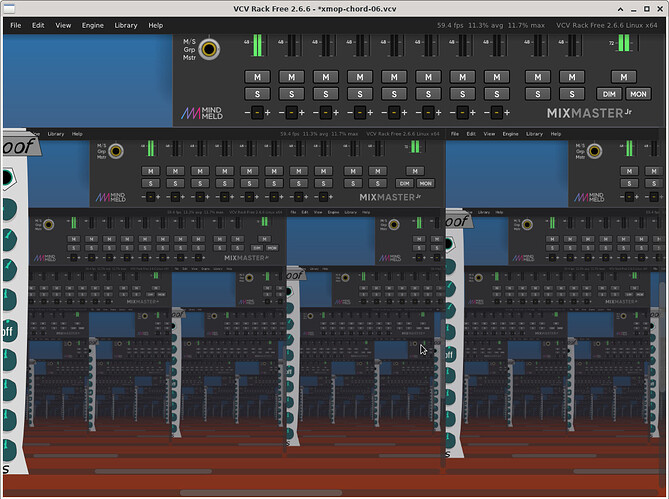Solo the first group on top MixMaster Jr
Screen dimensions: 669x499
(x=538, y=94)
